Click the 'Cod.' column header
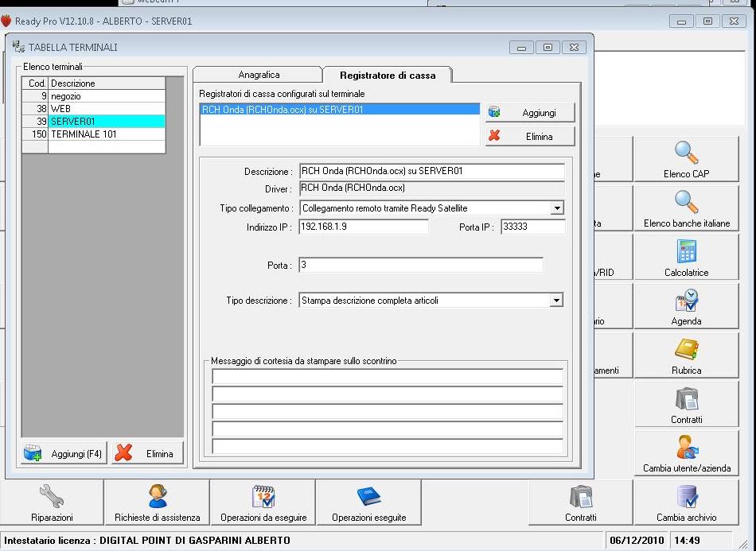 tap(36, 83)
